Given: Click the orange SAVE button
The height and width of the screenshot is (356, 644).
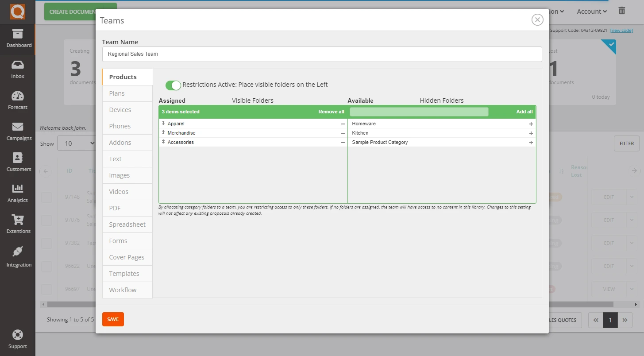Looking at the screenshot, I should click(113, 319).
